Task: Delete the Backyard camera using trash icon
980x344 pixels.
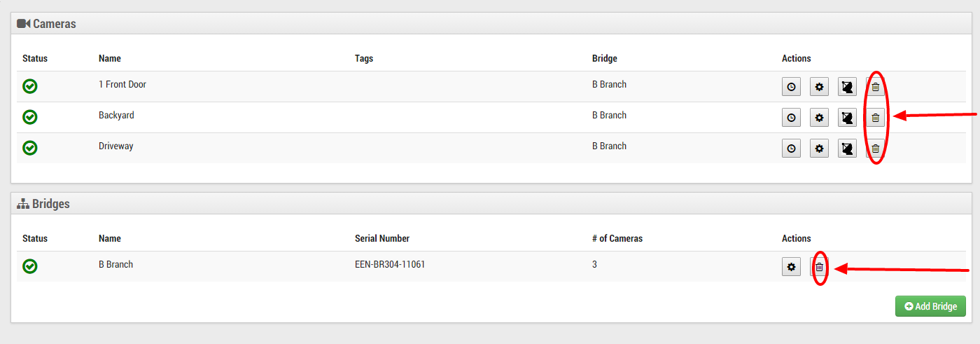Action: point(875,118)
